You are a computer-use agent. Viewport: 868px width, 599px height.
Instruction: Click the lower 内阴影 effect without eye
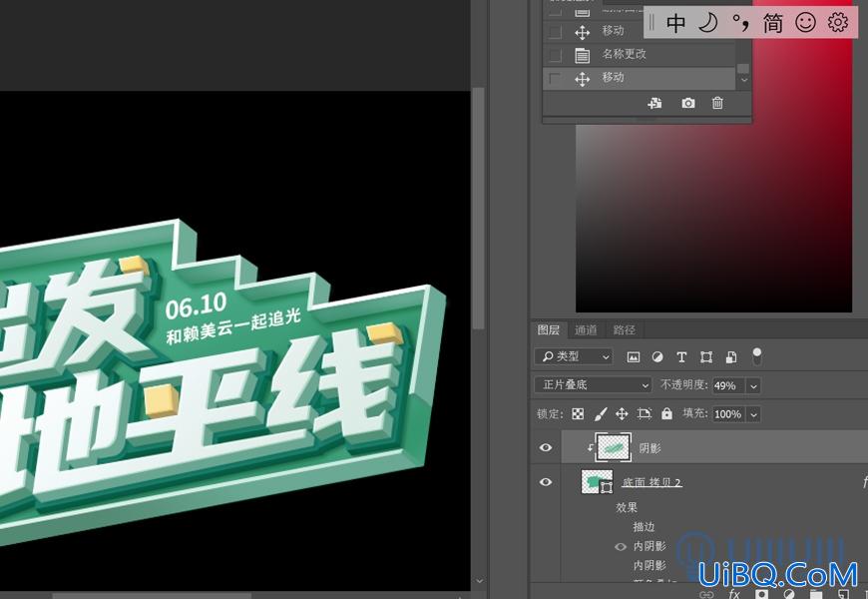pyautogui.click(x=650, y=566)
